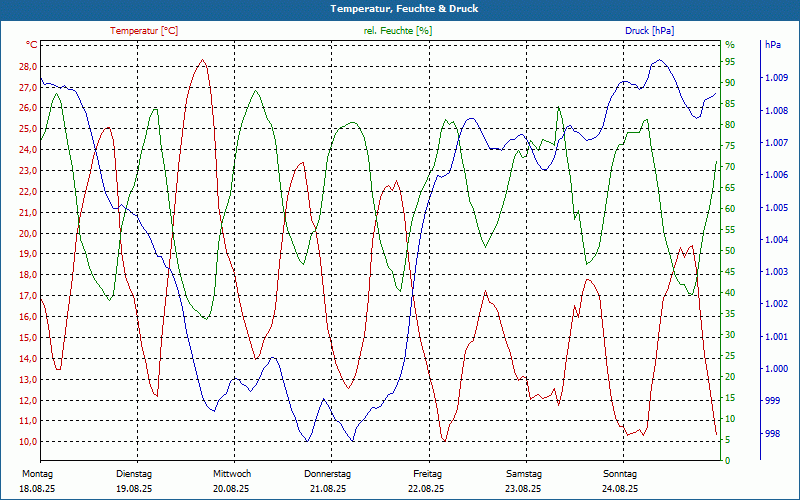This screenshot has width=800, height=500.
Task: Click the 28.0 temperature axis tick
Action: click(x=28, y=67)
